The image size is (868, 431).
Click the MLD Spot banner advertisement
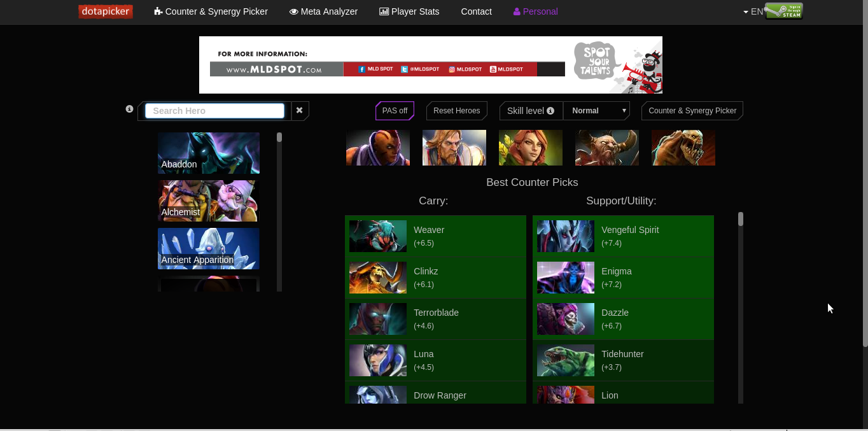(x=431, y=65)
